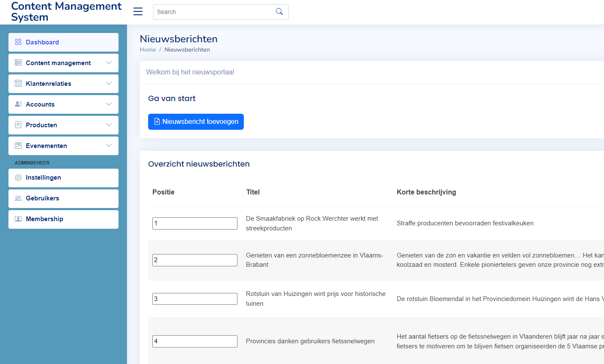
Task: Click the Nieuwsbericht toevoegen button
Action: pyautogui.click(x=196, y=121)
